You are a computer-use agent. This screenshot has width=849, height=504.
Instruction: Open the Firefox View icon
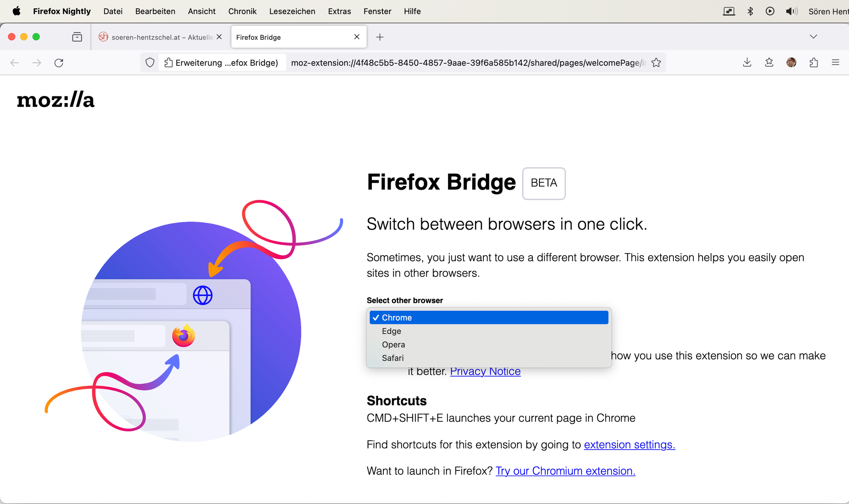(x=77, y=37)
